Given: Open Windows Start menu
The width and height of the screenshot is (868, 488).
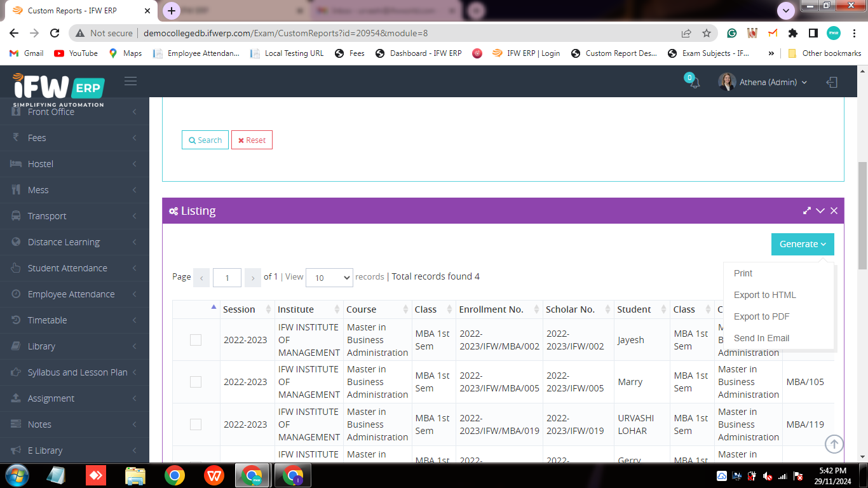Looking at the screenshot, I should (x=17, y=475).
